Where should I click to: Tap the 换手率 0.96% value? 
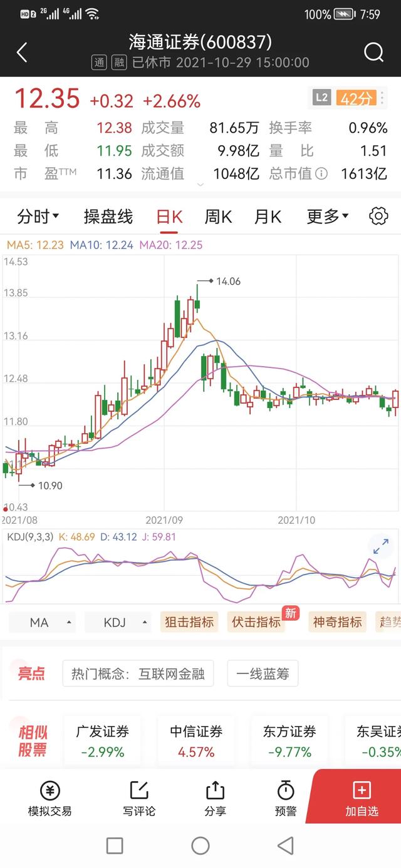click(368, 128)
